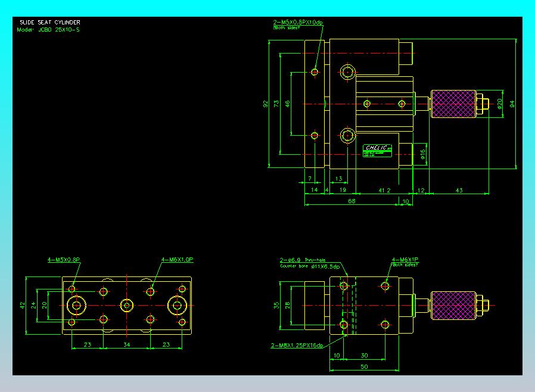Viewport: 535px width, 392px height.
Task: Click the '43' horizontal dimension
Action: tap(459, 191)
